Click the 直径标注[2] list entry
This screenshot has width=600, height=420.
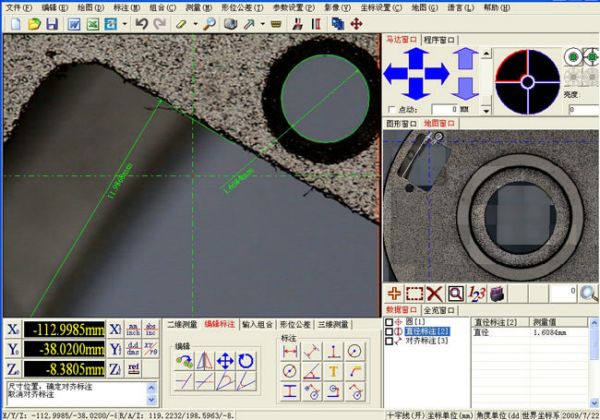pos(426,331)
